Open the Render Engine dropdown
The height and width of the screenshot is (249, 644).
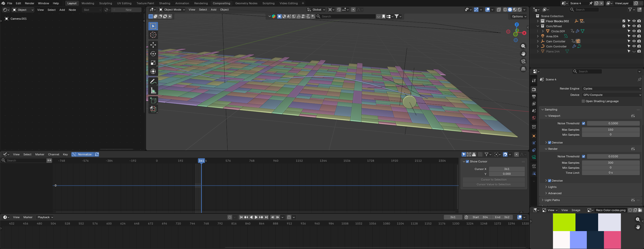coord(612,89)
